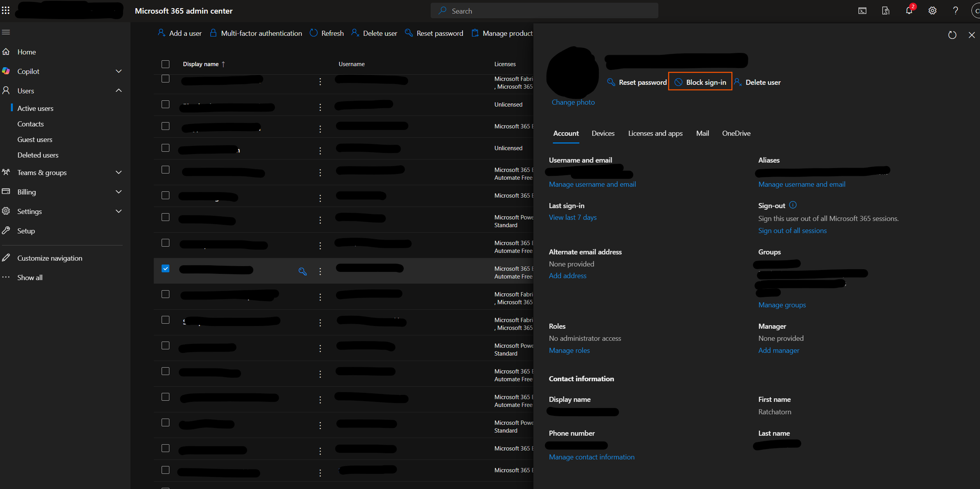
Task: Click Change photo link
Action: tap(573, 102)
